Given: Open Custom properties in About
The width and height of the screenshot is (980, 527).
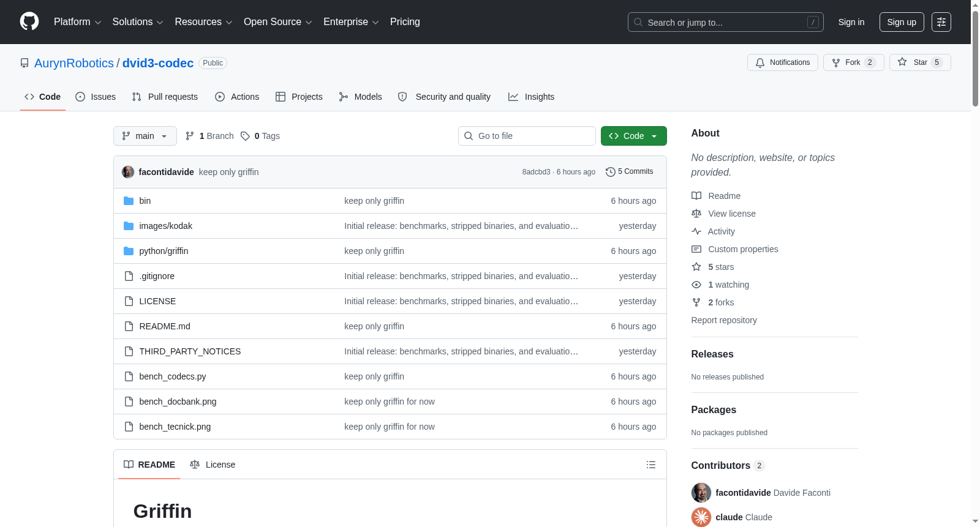Looking at the screenshot, I should [743, 249].
